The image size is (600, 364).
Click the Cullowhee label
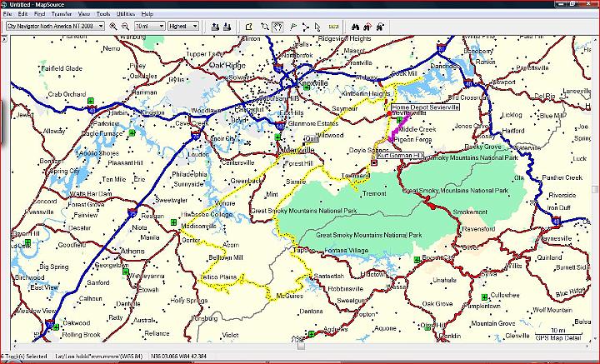[x=505, y=295]
